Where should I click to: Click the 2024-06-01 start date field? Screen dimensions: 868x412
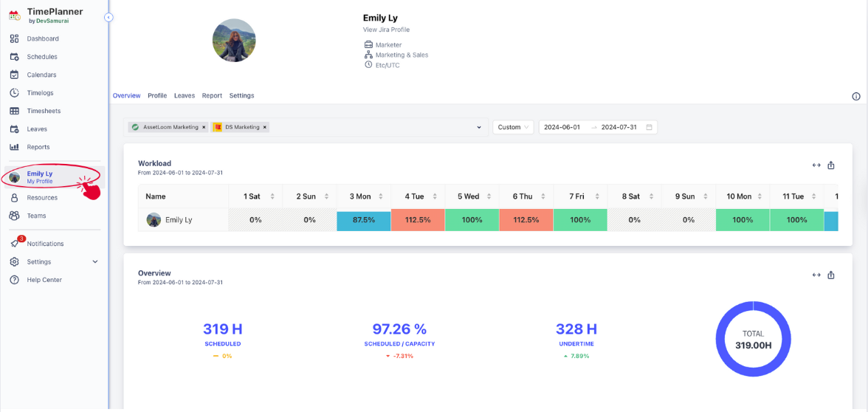[x=562, y=127]
